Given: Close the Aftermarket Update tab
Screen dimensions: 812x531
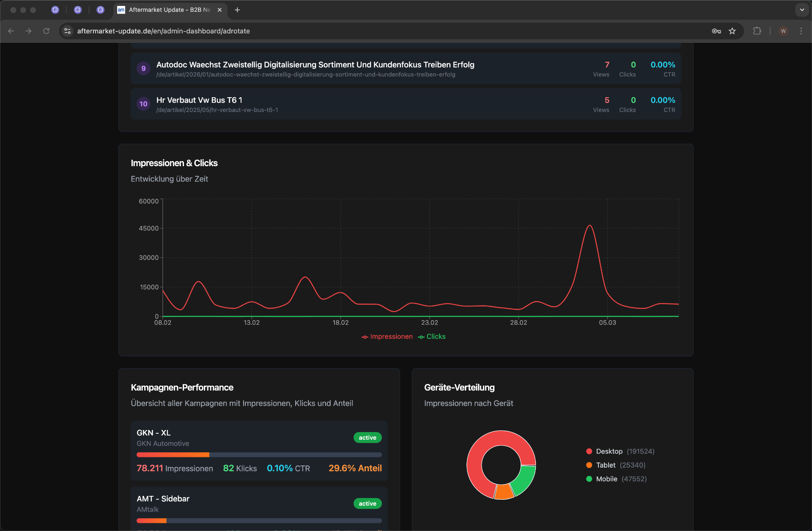Looking at the screenshot, I should click(x=219, y=10).
